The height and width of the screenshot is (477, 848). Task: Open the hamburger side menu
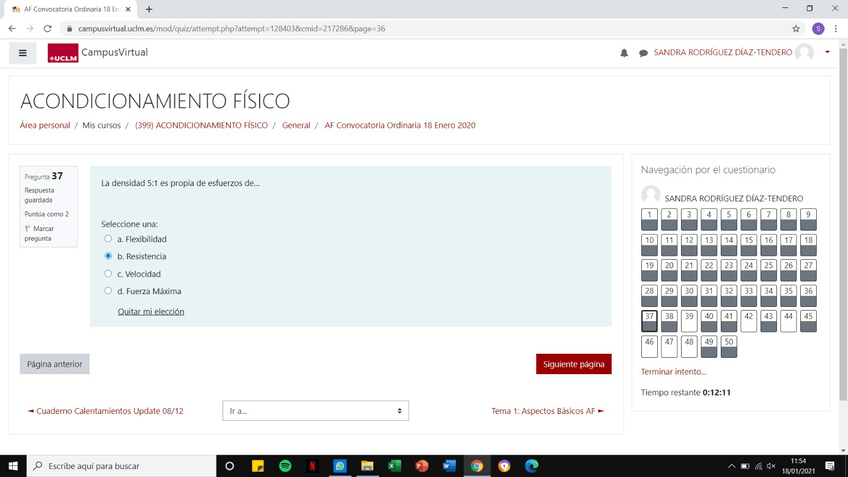[23, 53]
